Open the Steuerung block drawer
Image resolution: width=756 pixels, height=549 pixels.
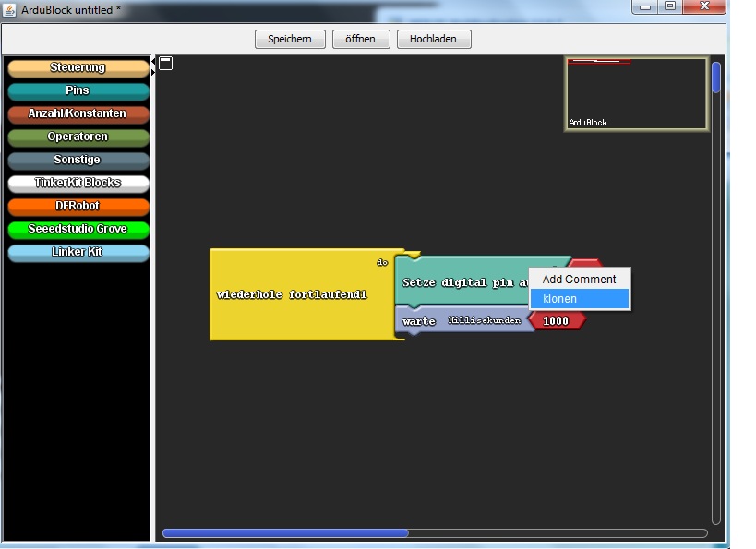[78, 67]
